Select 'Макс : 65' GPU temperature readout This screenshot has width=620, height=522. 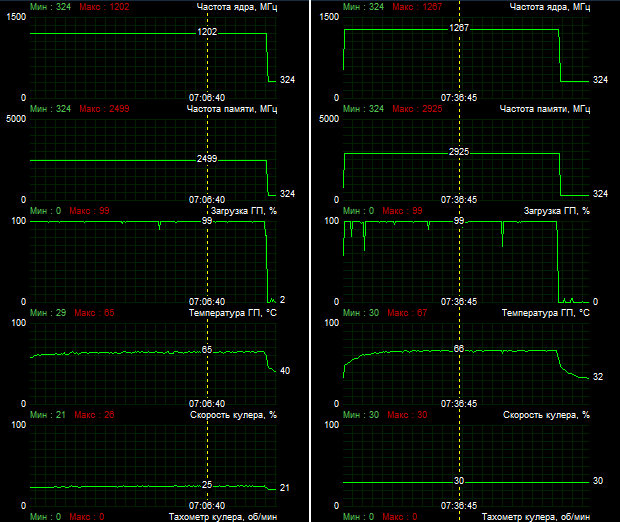(x=95, y=313)
